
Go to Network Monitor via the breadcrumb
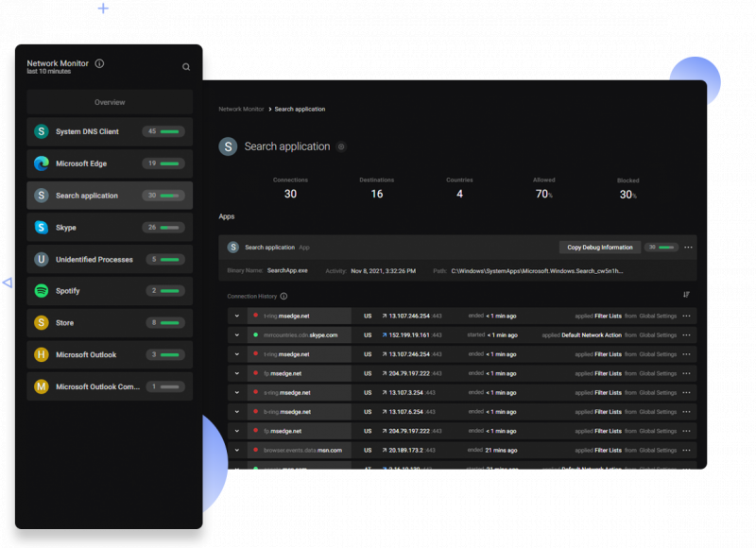241,109
